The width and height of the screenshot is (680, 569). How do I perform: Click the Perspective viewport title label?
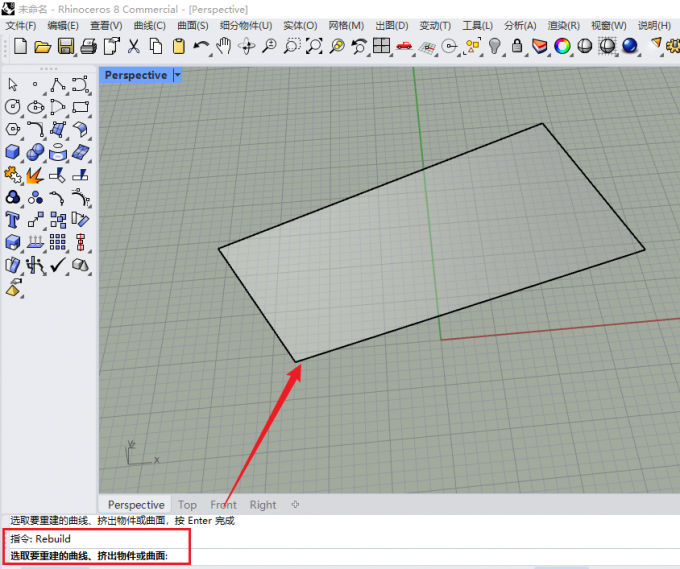(136, 75)
